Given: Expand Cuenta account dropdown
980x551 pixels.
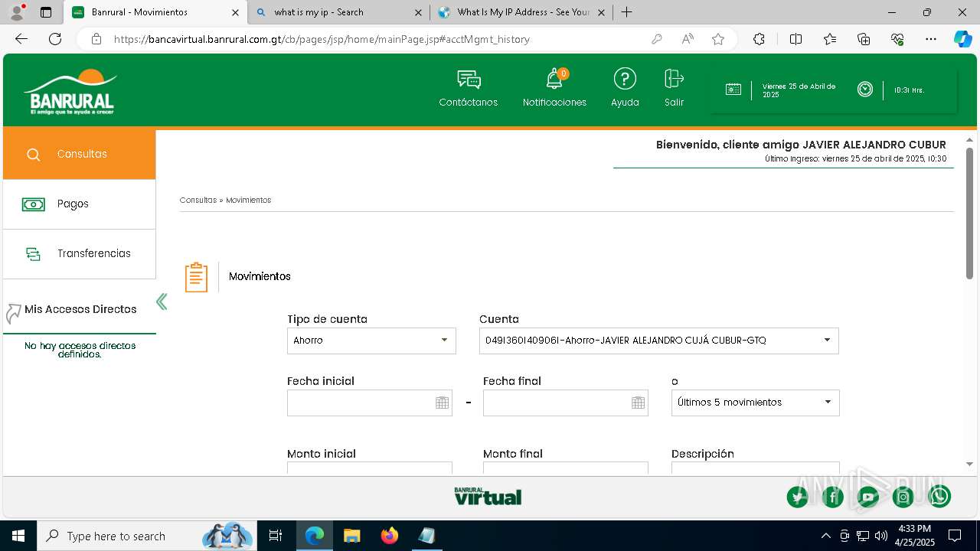Looking at the screenshot, I should point(827,341).
